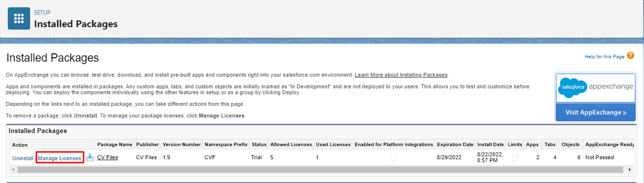Click the table's horizontal scrollbar thumb

(320, 170)
